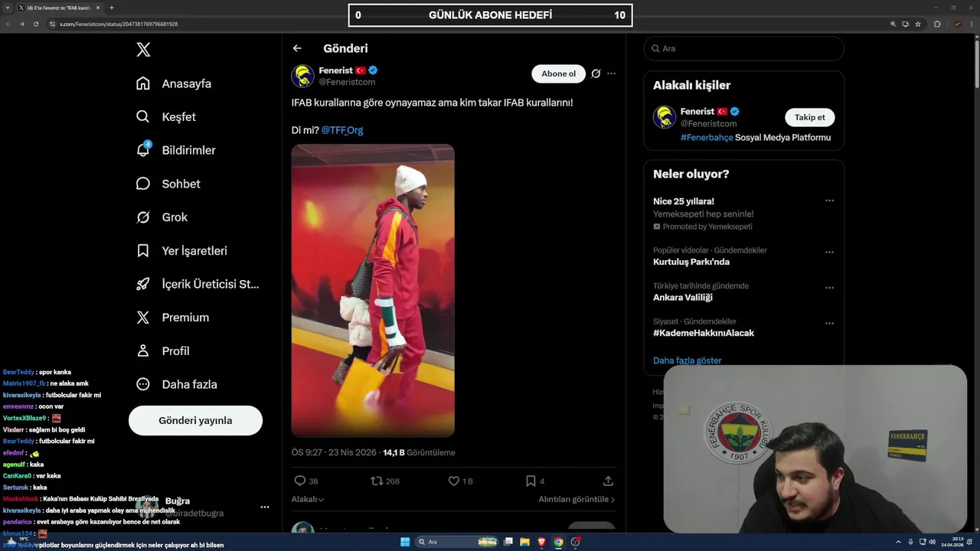Open the footballer photo in the post
This screenshot has height=551, width=980.
tap(373, 291)
